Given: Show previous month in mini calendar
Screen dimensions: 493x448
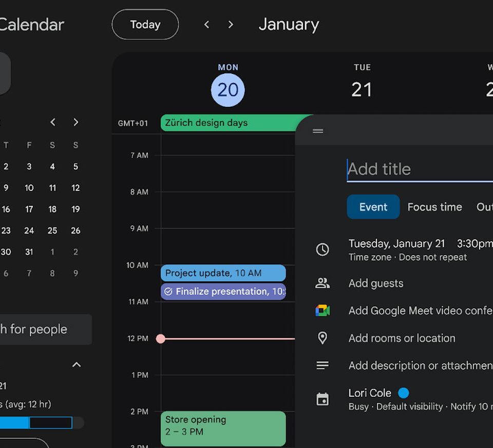Looking at the screenshot, I should pos(52,122).
